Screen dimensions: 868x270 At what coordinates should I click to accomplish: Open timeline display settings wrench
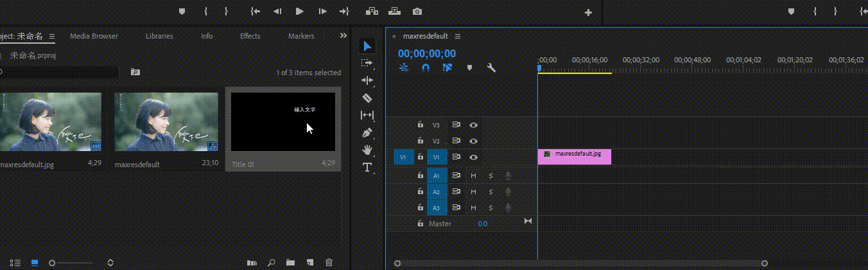(x=491, y=67)
